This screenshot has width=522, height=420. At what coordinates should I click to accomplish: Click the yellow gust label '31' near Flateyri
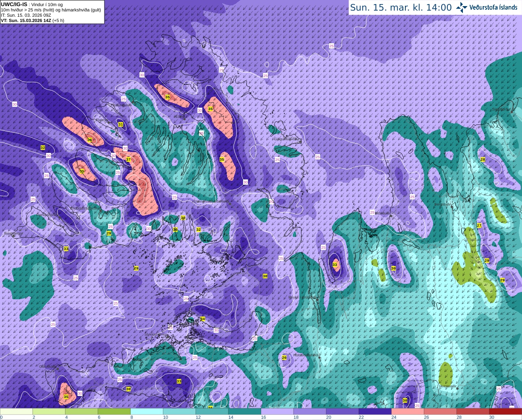tap(121, 124)
